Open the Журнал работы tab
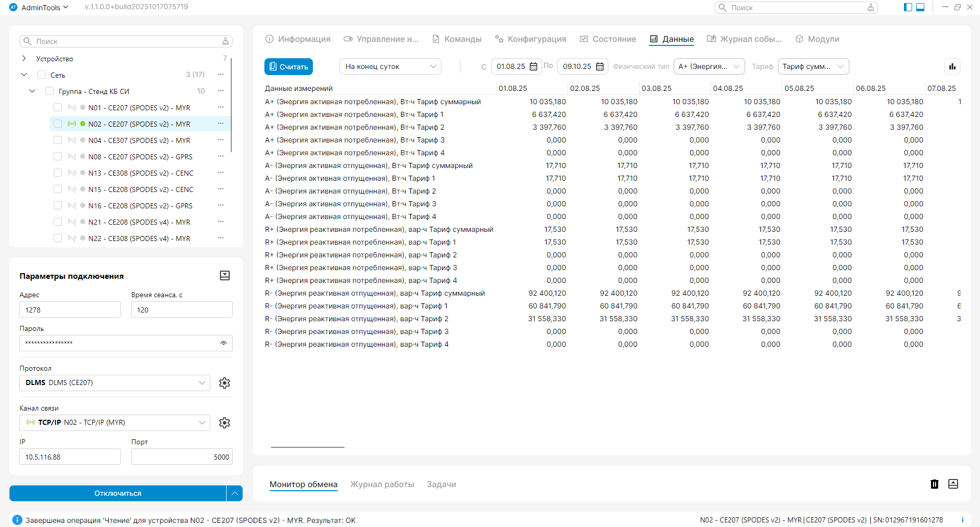980x527 pixels. click(x=382, y=484)
